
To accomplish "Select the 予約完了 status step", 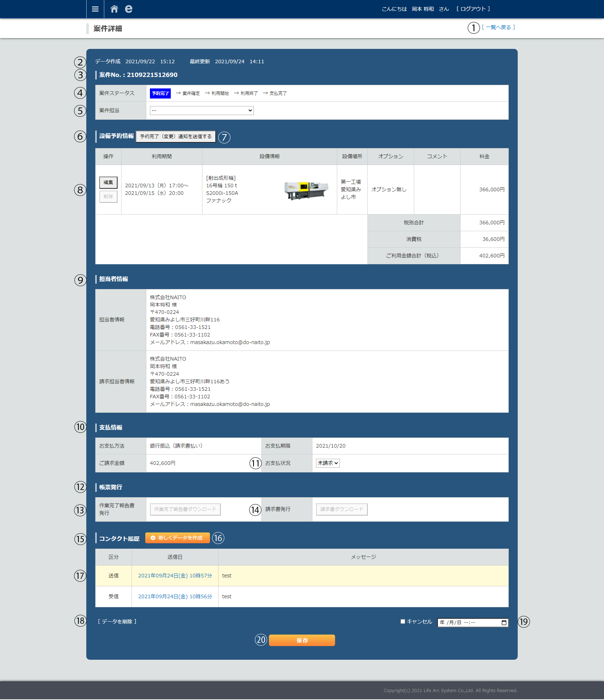I will (x=160, y=93).
